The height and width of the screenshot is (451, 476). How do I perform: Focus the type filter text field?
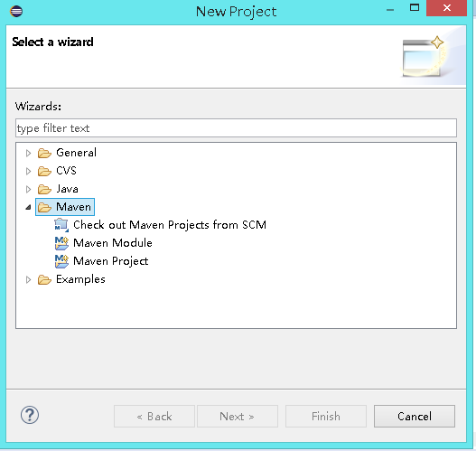pyautogui.click(x=236, y=128)
